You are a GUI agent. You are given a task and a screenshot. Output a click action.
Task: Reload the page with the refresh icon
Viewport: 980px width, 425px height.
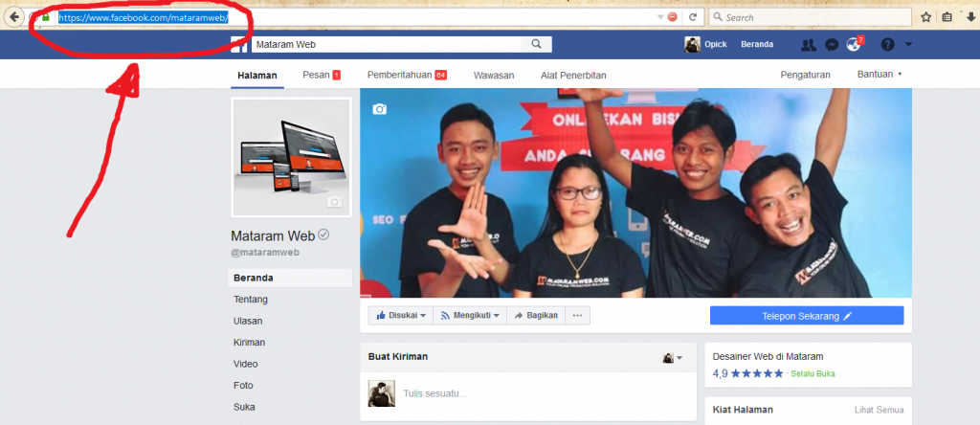[x=693, y=17]
